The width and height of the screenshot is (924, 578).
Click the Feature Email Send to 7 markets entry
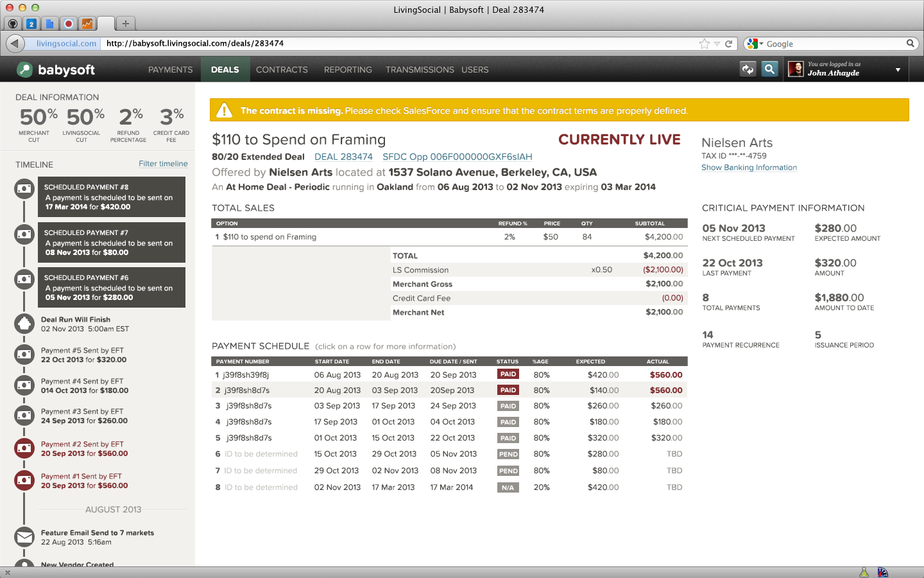tap(98, 538)
